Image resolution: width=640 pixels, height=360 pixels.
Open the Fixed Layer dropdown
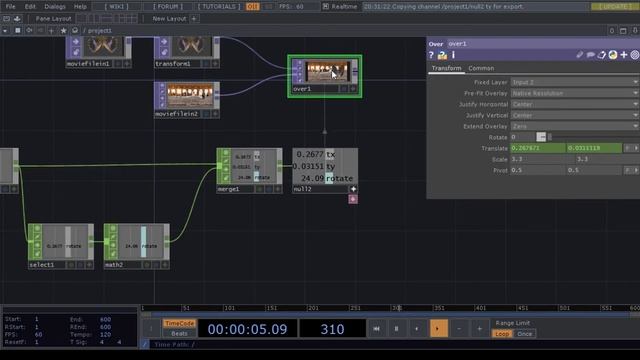pyautogui.click(x=574, y=82)
